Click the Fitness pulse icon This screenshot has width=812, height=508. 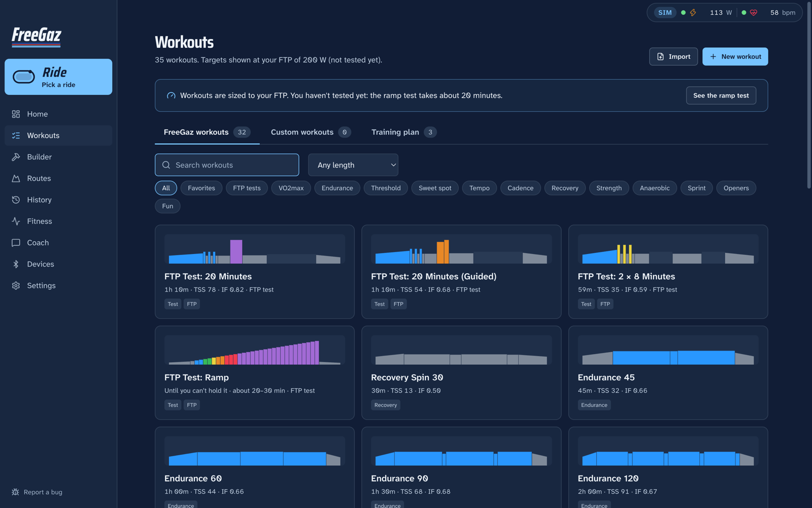pos(16,221)
